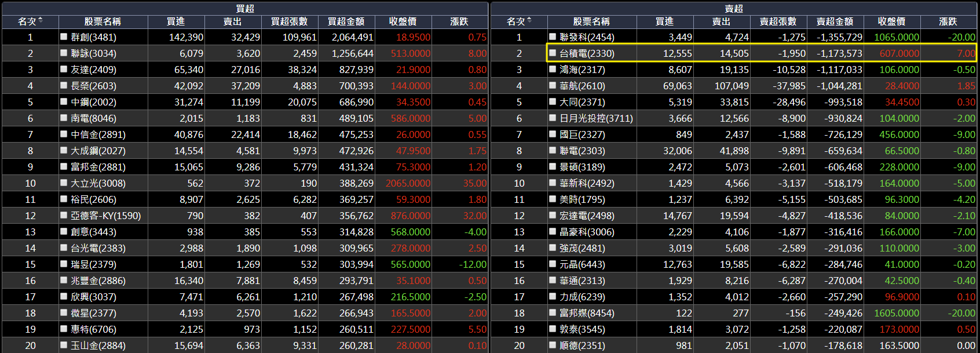Toggle the checkbox next to 玉山金(2884)
Image resolution: width=980 pixels, height=353 pixels.
64,345
